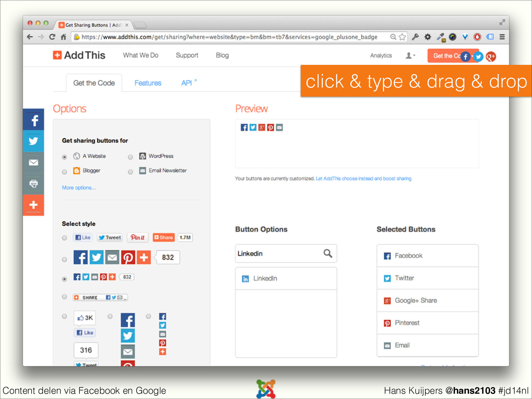Click the Pinterest icon in Preview box
This screenshot has height=399, width=532.
271,127
